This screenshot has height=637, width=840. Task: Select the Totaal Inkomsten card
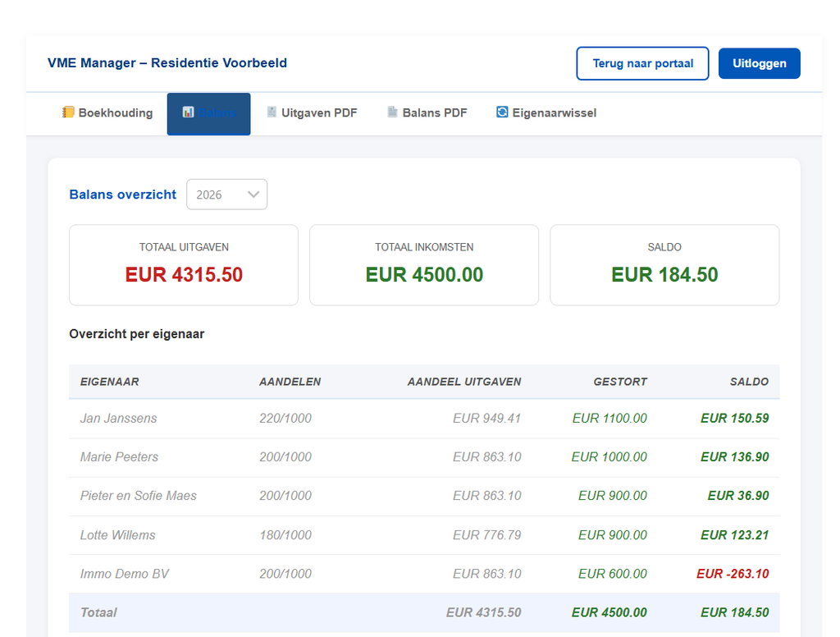click(x=424, y=265)
